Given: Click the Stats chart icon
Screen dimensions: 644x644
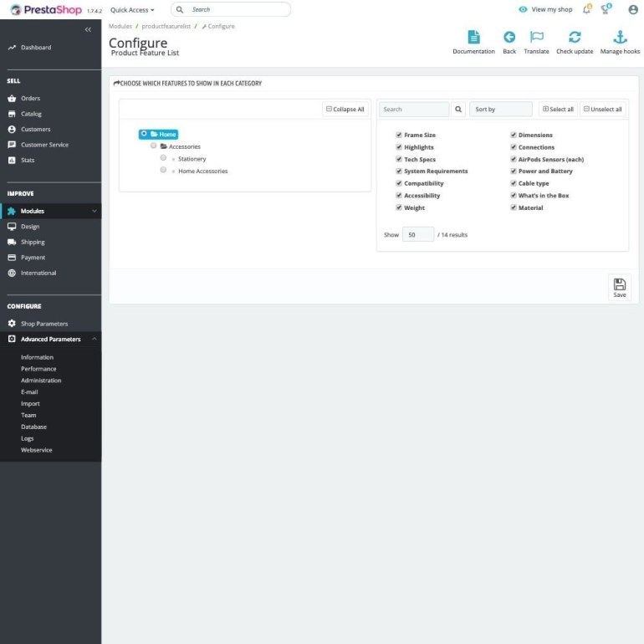Looking at the screenshot, I should 12,161.
